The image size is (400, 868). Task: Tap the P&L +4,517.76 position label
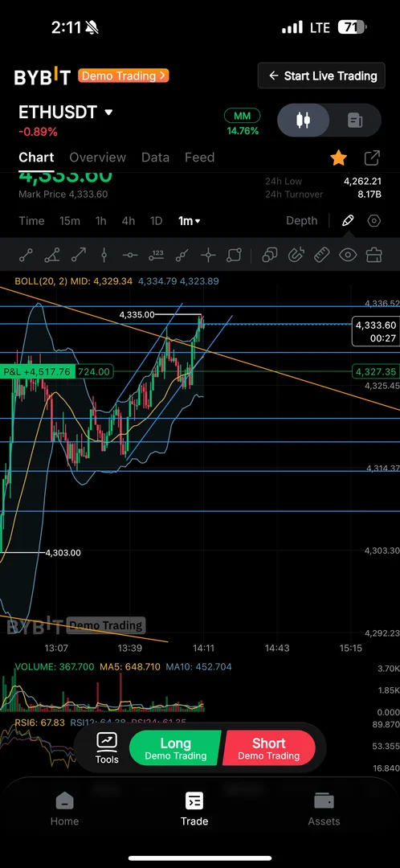point(37,372)
